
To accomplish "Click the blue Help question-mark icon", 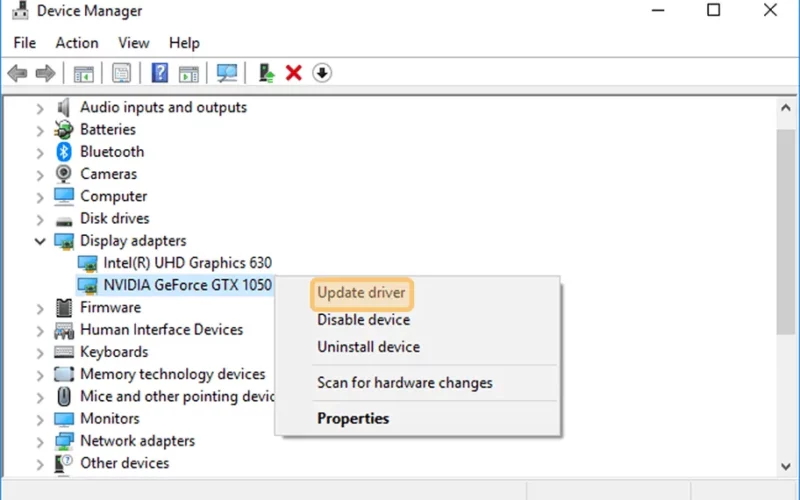I will (x=160, y=73).
